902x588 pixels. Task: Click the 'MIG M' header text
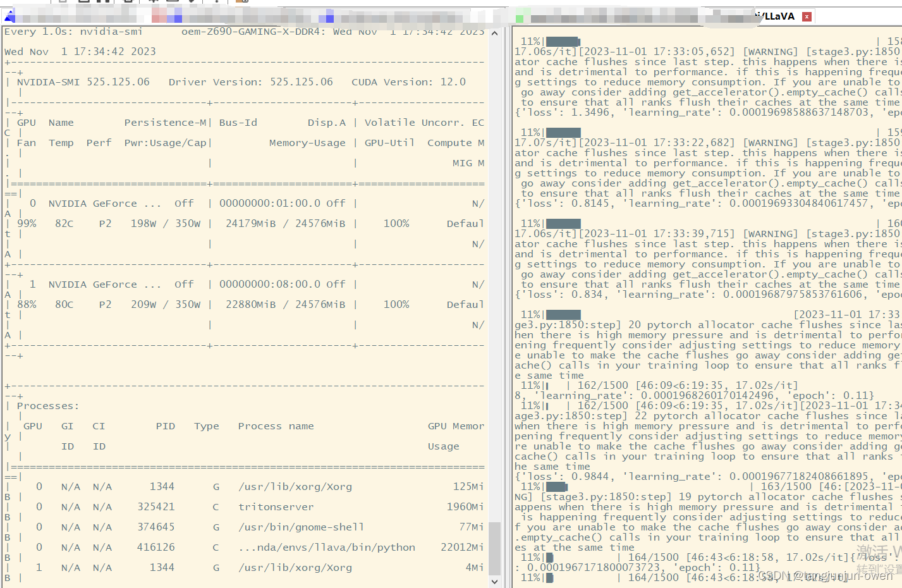[x=468, y=163]
